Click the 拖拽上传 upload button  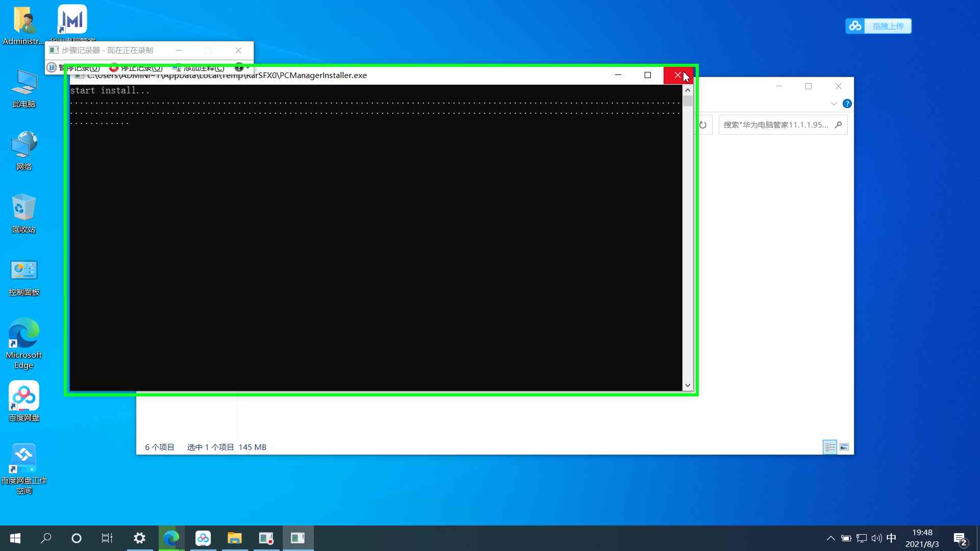[888, 26]
